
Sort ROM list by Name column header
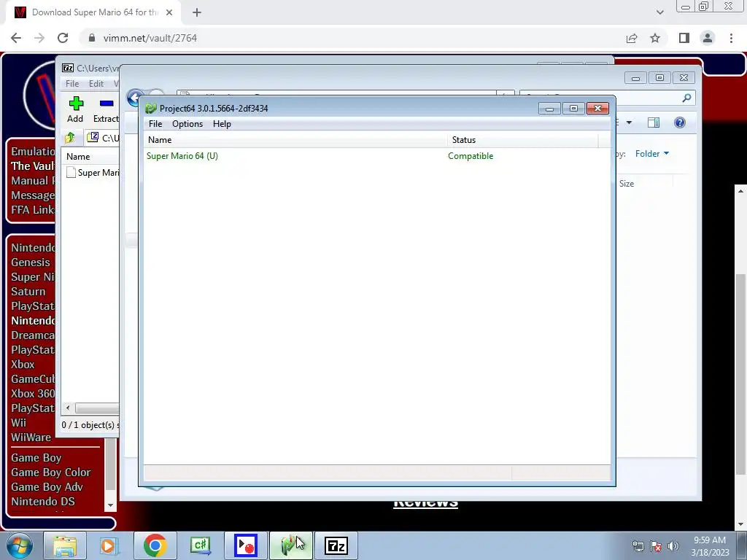click(295, 139)
